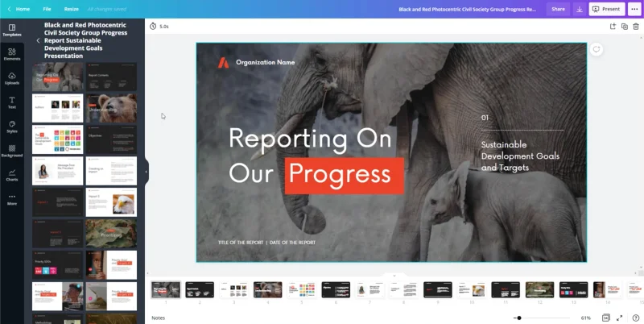Open the three-dot menu in top bar
The width and height of the screenshot is (644, 324).
point(634,9)
